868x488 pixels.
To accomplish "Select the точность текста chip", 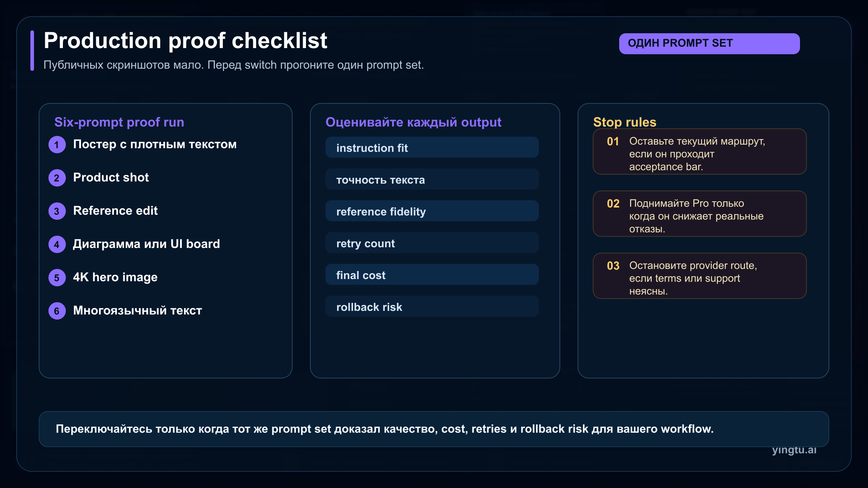I will click(432, 180).
